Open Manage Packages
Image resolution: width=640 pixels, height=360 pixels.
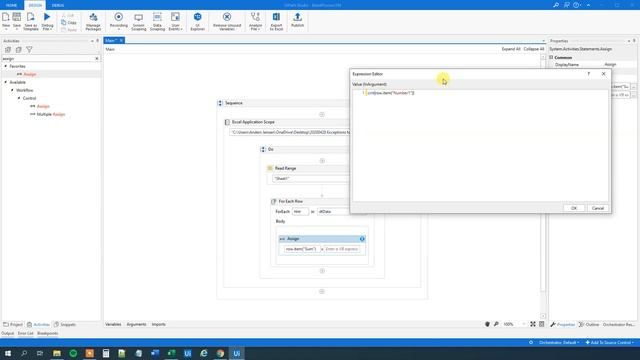click(x=93, y=21)
